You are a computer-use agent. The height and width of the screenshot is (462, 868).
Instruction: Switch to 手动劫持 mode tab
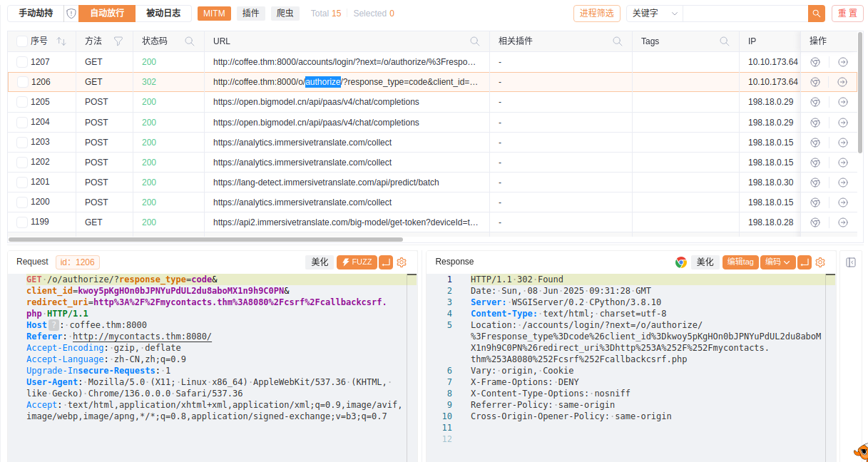[36, 14]
